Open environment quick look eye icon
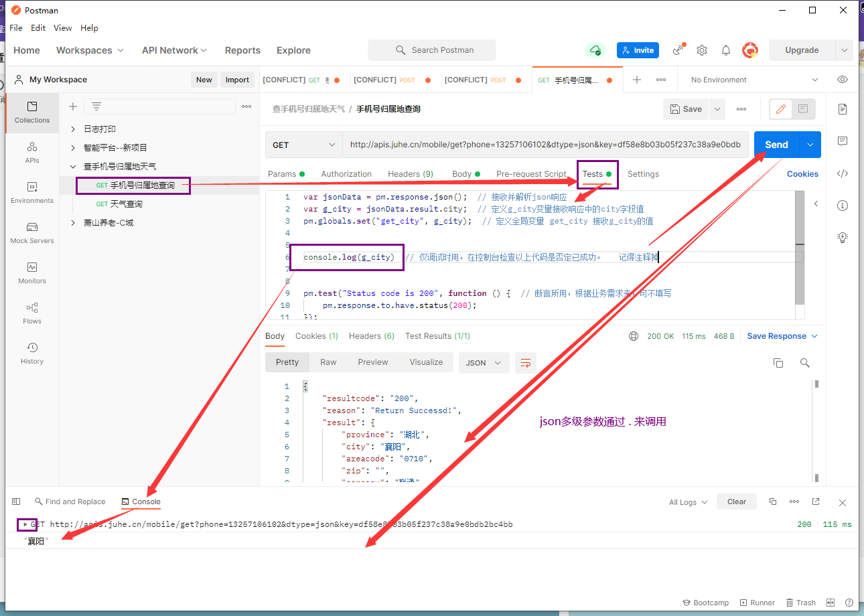Image resolution: width=864 pixels, height=616 pixels. pos(843,80)
